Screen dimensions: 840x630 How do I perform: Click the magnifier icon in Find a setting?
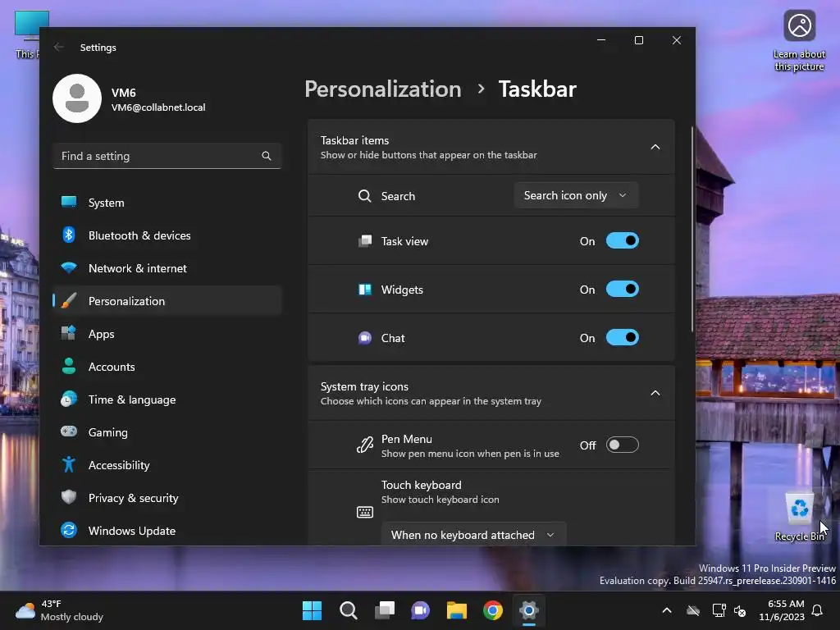267,156
